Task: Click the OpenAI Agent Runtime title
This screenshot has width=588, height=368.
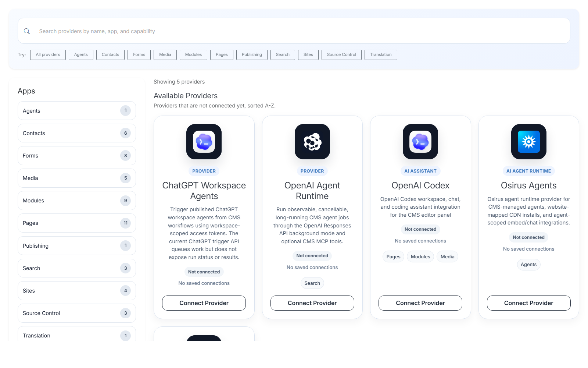Action: pos(312,191)
